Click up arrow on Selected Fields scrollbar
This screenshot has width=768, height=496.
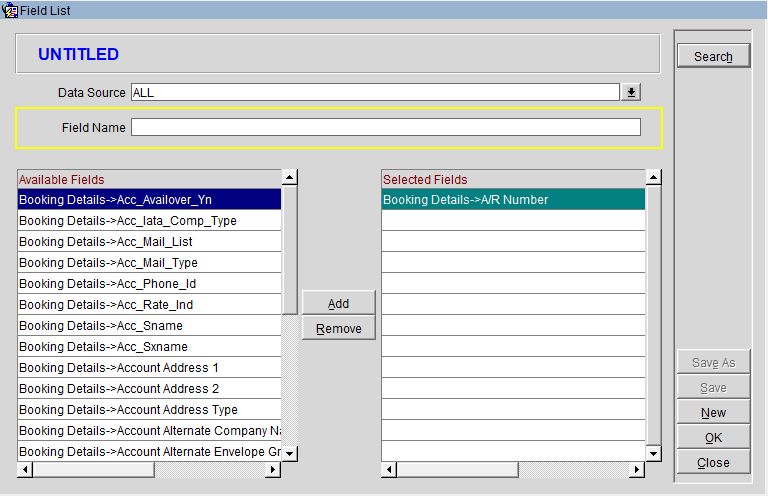(654, 178)
